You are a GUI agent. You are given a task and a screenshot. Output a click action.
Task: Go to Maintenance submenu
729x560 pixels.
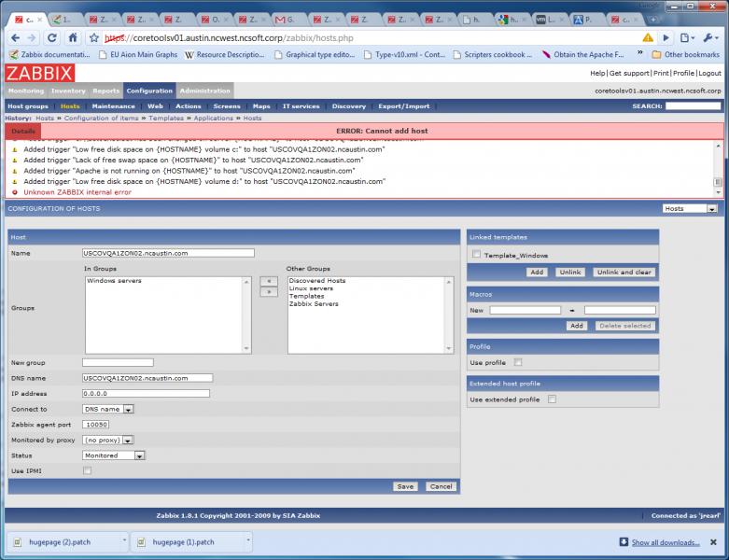pyautogui.click(x=114, y=106)
